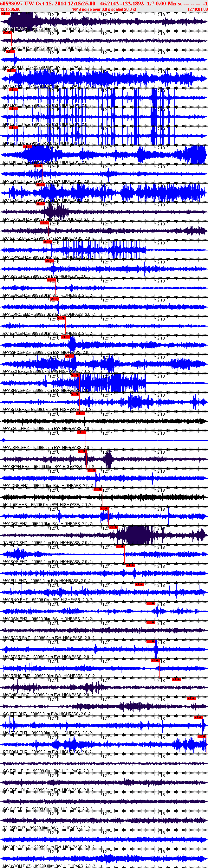Click the red pick marker on PB.B003 trace

[28, 147]
